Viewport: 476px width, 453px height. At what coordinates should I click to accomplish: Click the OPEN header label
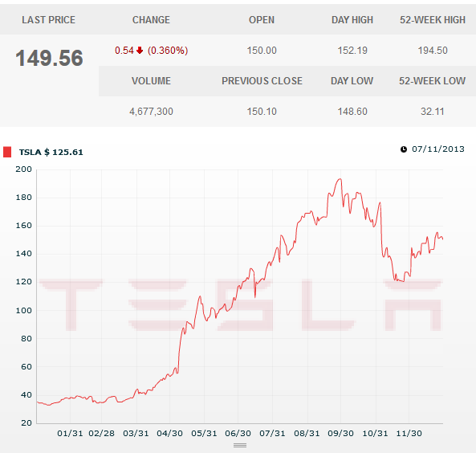point(262,20)
